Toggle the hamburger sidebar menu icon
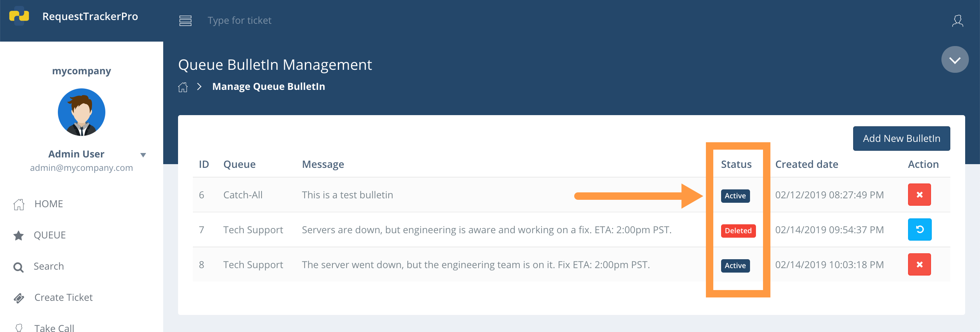The height and width of the screenshot is (332, 980). coord(185,20)
